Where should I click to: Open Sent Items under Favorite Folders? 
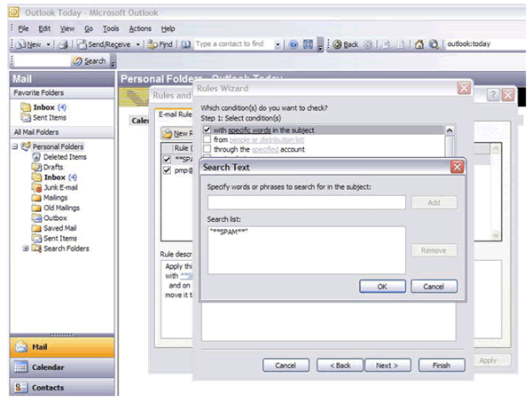click(43, 117)
